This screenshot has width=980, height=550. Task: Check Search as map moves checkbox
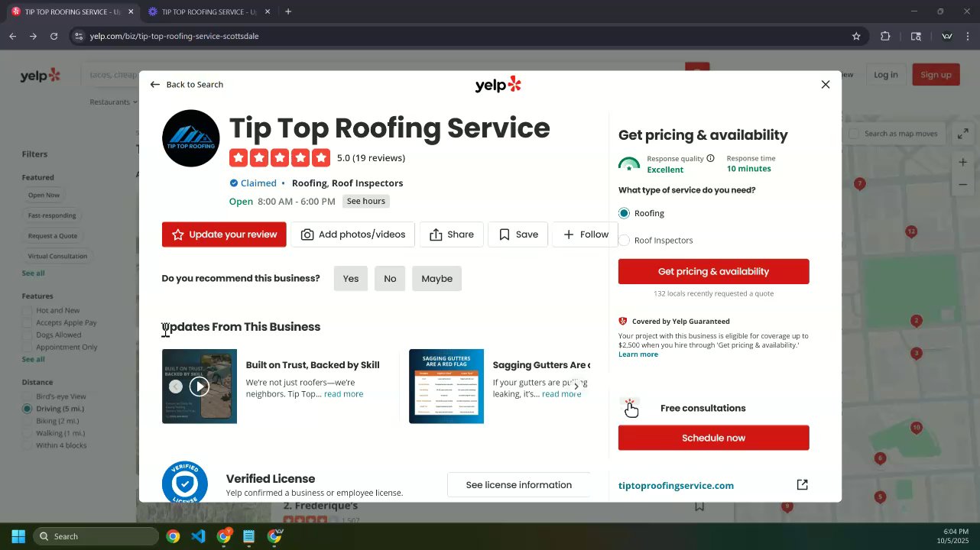coord(853,134)
